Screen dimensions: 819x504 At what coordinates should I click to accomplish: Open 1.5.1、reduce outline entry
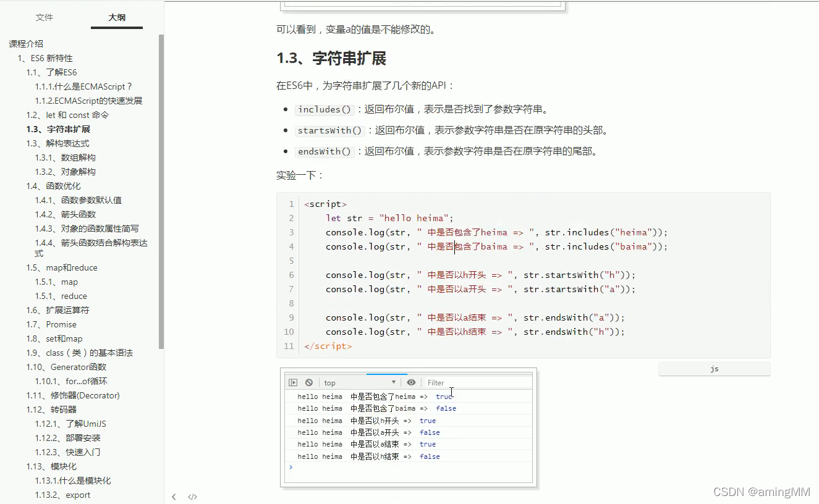[x=61, y=296]
